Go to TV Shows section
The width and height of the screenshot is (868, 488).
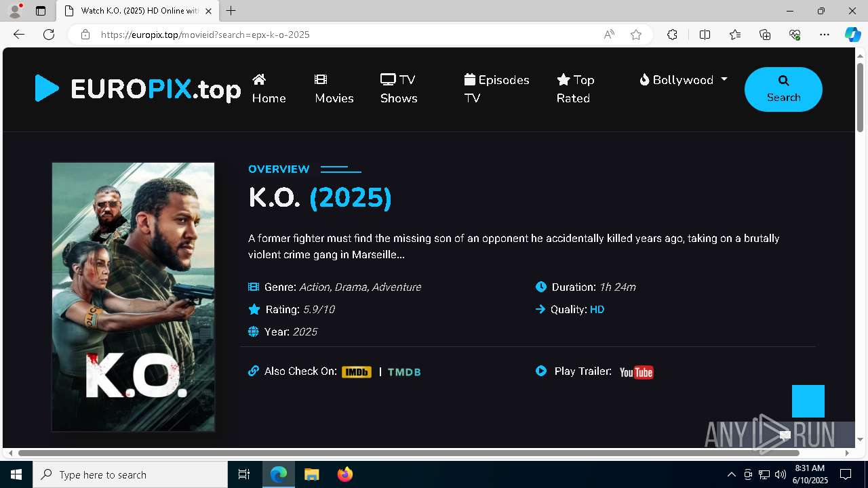399,89
